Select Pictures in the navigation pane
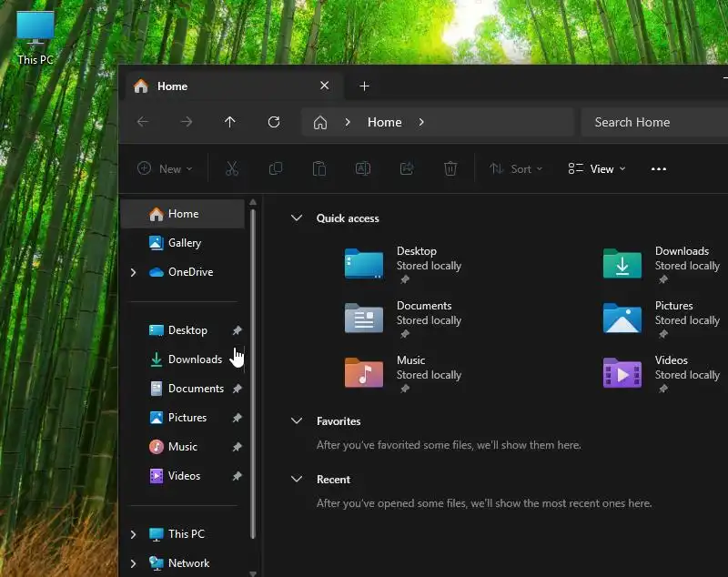Screen dimensions: 728x577 click(184, 418)
